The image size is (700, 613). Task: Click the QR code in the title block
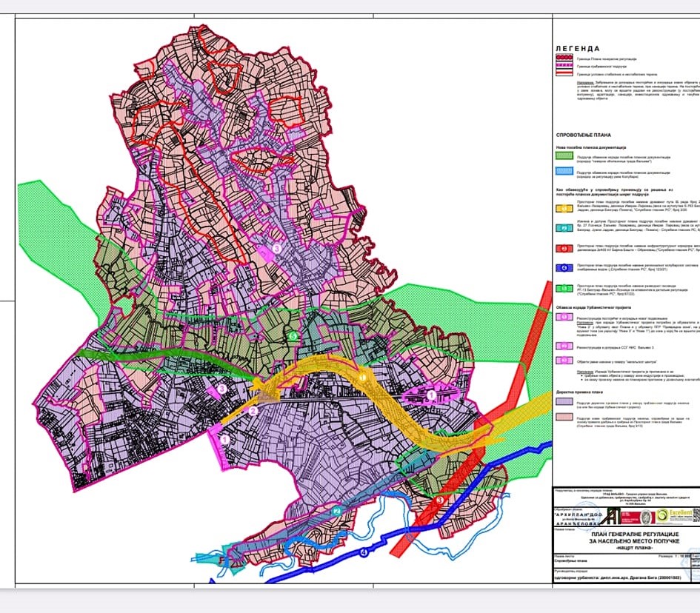click(696, 516)
